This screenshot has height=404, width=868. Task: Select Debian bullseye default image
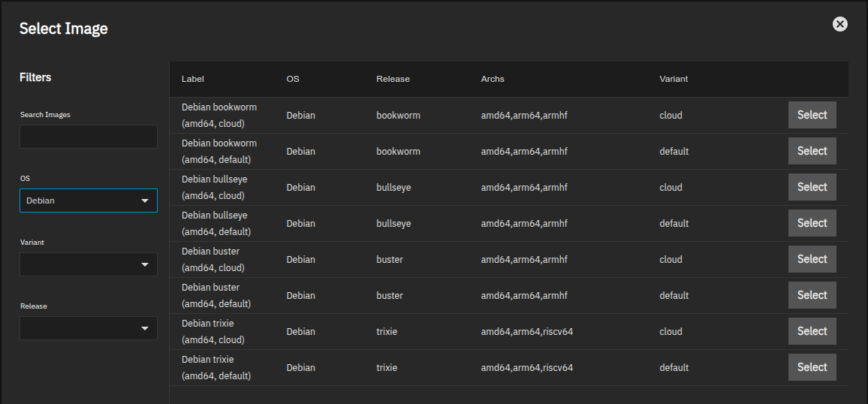(x=812, y=222)
